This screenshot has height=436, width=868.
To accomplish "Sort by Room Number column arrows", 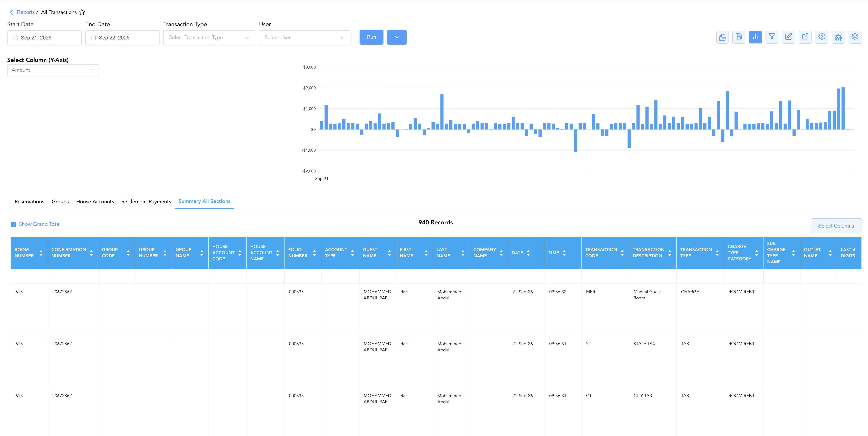I will tap(41, 253).
